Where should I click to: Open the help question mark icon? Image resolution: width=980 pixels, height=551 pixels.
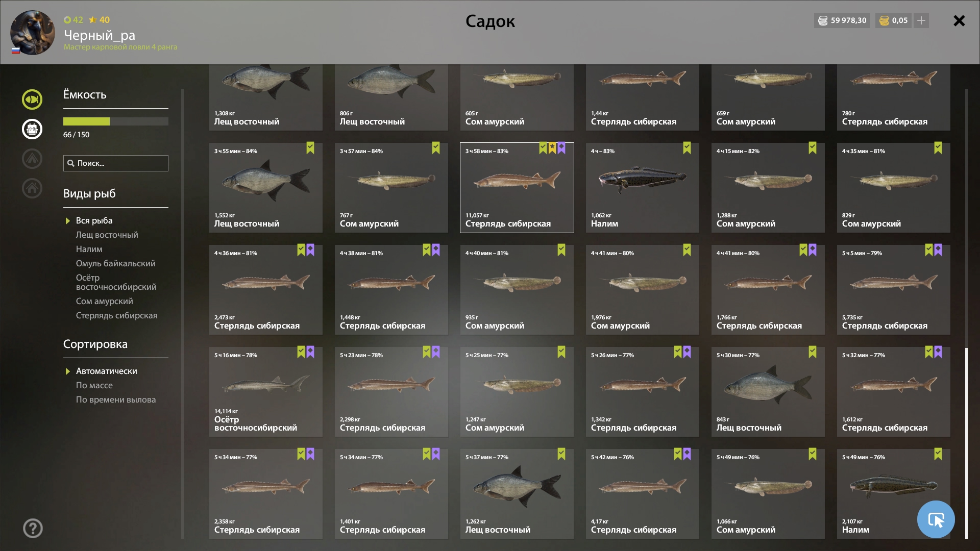33,529
